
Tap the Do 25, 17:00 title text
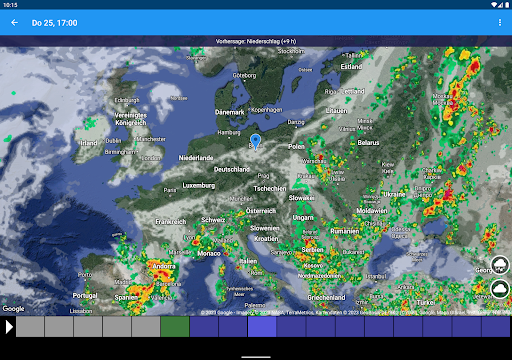(x=55, y=23)
